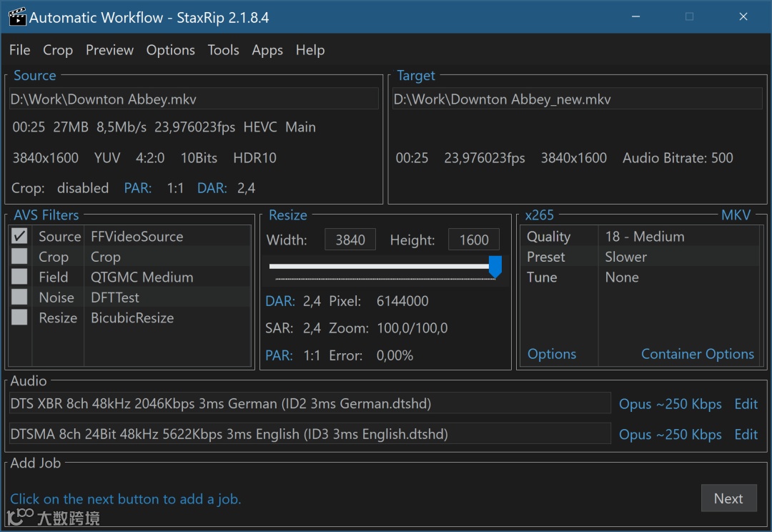Uncheck the Source FFVideoSource filter
The width and height of the screenshot is (772, 532).
(x=20, y=237)
